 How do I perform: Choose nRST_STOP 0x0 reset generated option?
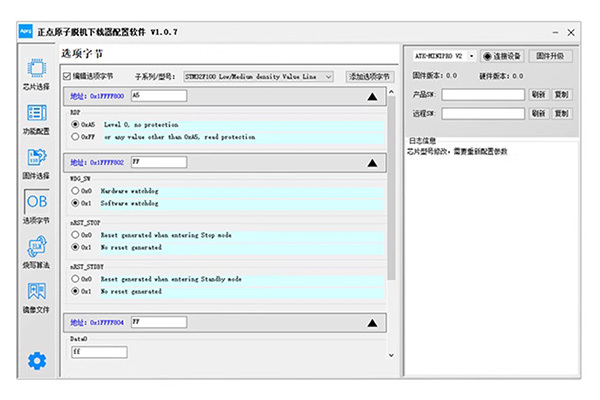tap(76, 235)
